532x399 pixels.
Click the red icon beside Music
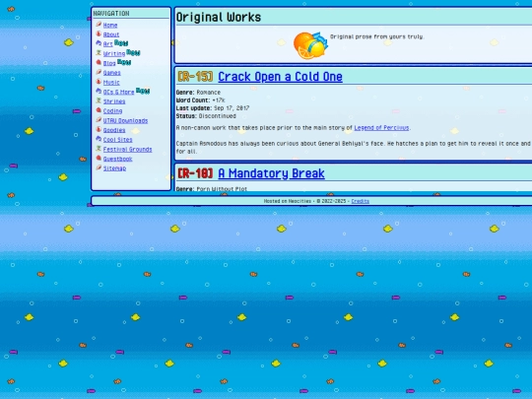99,82
